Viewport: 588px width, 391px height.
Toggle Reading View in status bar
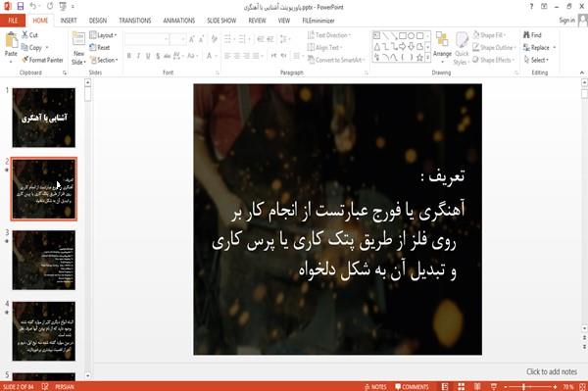pyautogui.click(x=477, y=386)
